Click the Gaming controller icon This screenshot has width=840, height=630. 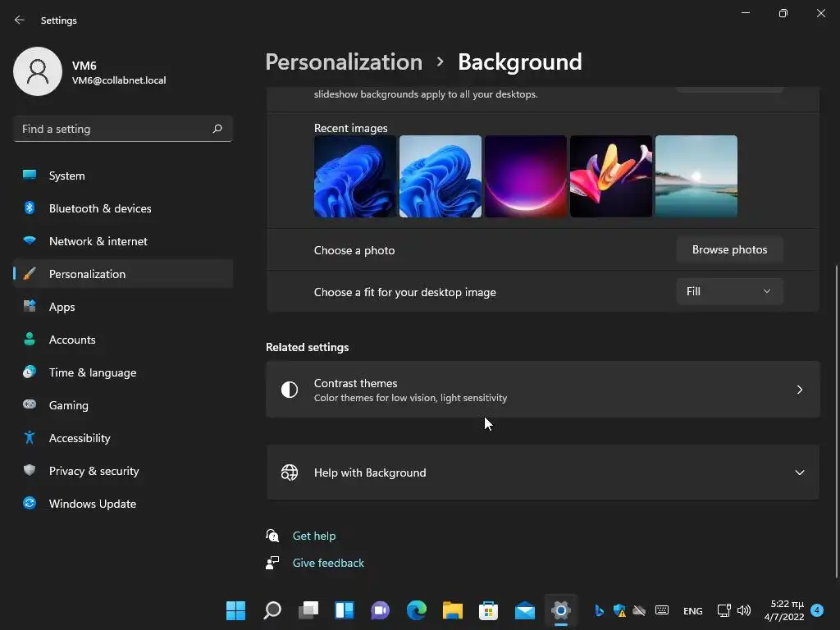[x=30, y=404]
